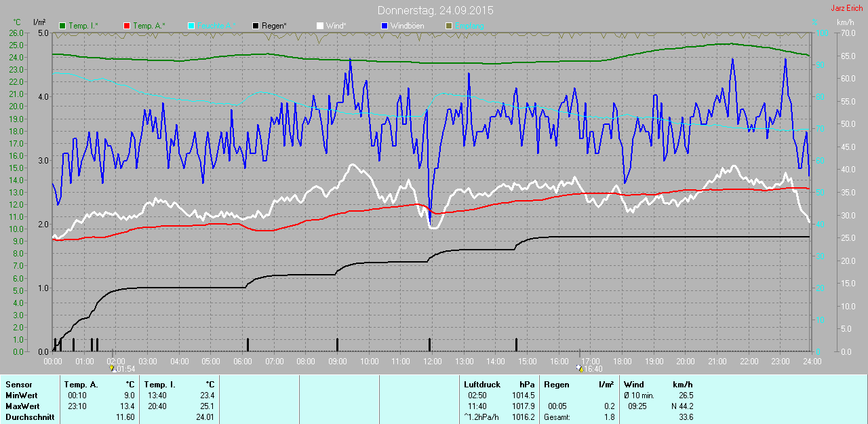Click the Regen column header in the table
The height and width of the screenshot is (424, 868).
[557, 385]
